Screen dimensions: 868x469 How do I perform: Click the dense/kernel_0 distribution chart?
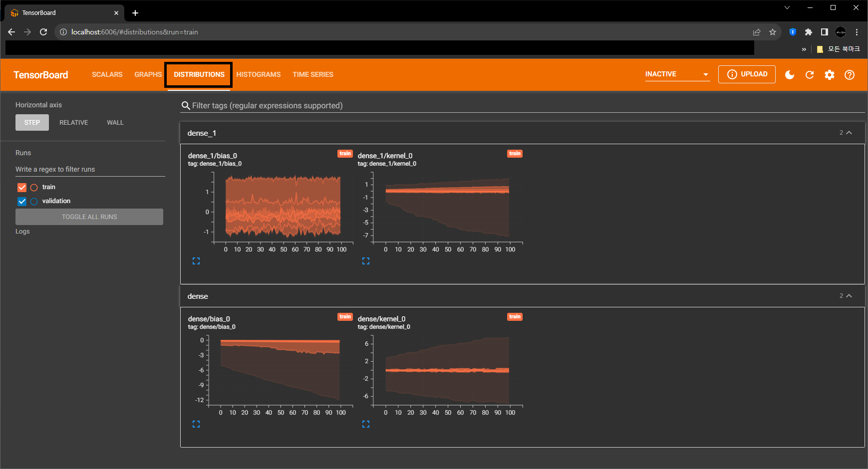pos(447,371)
